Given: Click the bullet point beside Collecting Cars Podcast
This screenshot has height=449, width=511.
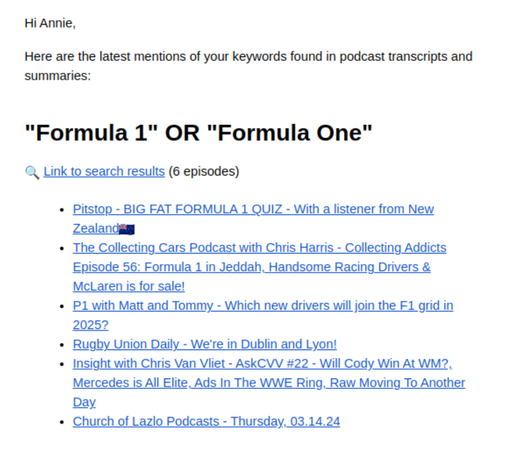Looking at the screenshot, I should 62,248.
